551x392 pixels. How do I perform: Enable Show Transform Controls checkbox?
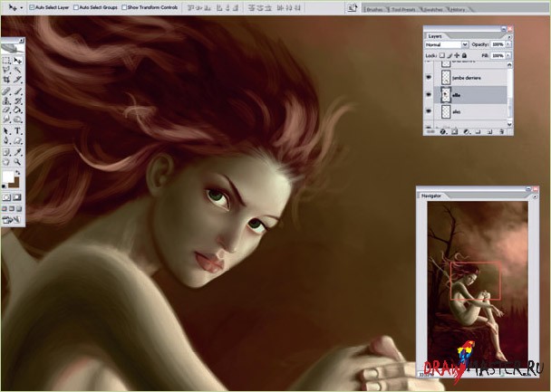coord(124,7)
